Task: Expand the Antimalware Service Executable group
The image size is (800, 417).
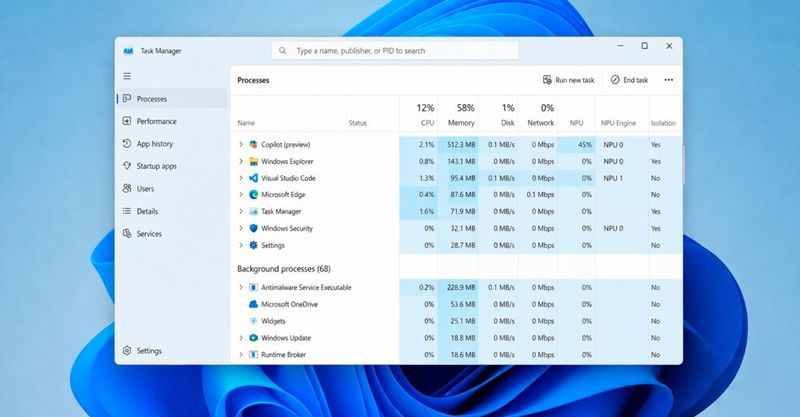Action: pyautogui.click(x=241, y=287)
